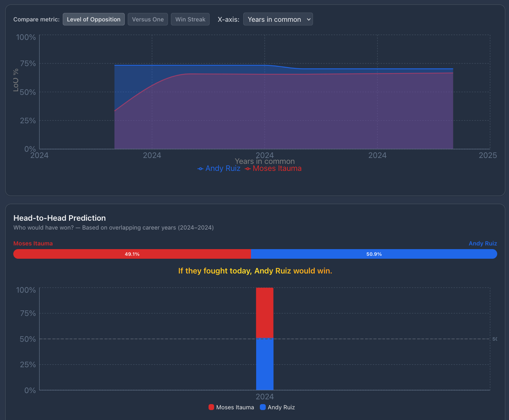Click the 2025 label on area chart axis

488,155
